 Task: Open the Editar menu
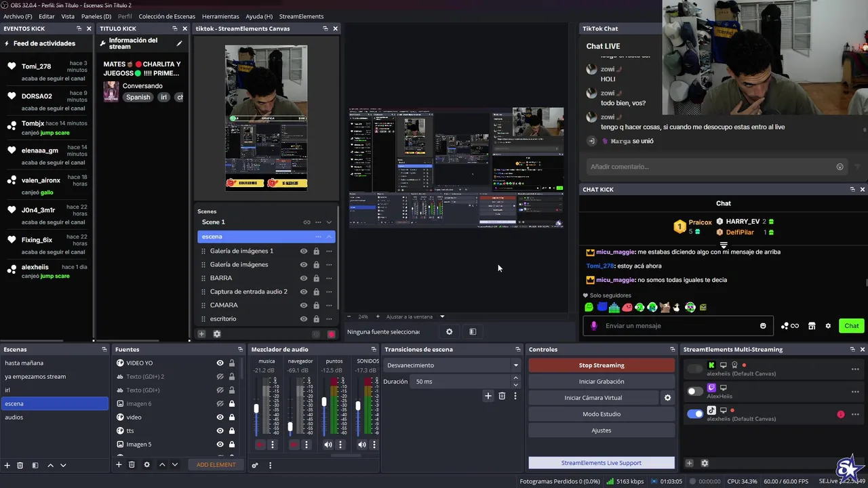pyautogui.click(x=47, y=16)
